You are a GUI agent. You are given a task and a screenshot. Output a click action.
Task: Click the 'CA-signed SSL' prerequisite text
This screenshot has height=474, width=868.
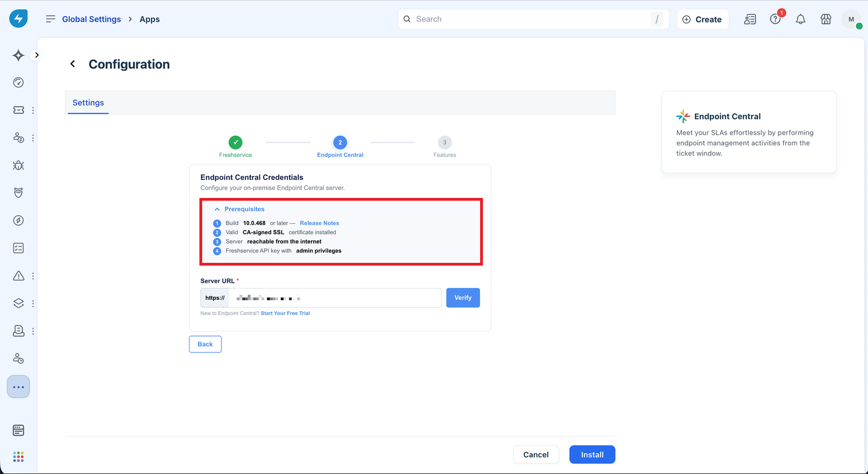(264, 233)
